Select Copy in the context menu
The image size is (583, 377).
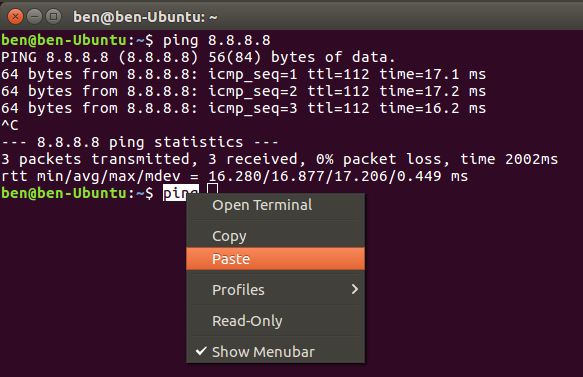tap(275, 236)
